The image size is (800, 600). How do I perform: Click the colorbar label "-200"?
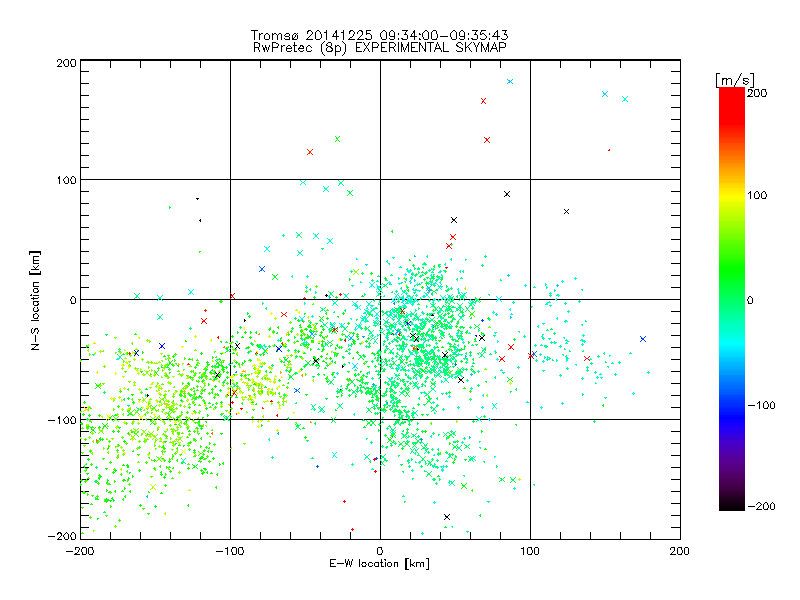[761, 506]
